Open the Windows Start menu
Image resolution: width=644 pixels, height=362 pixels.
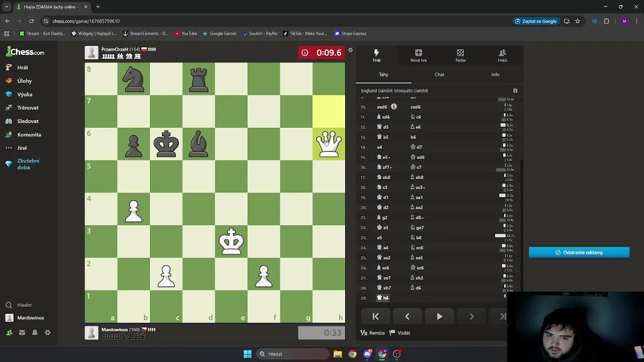click(248, 354)
